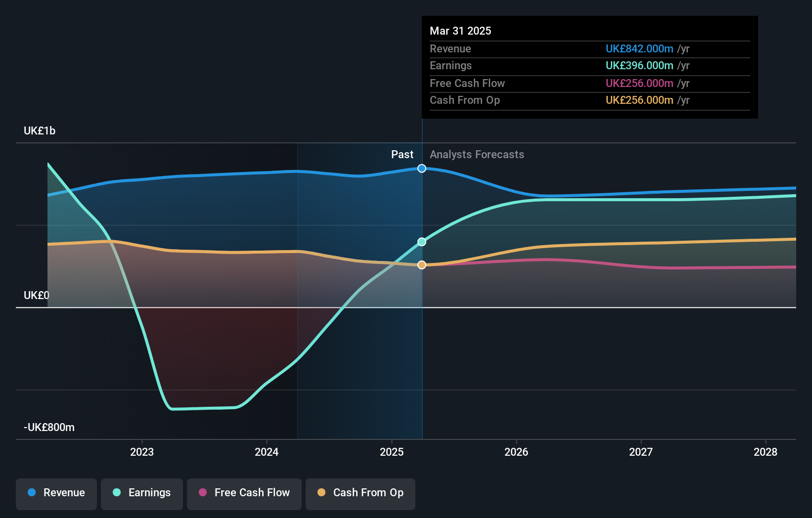
Task: Click the 2026 label on the time axis
Action: [516, 451]
